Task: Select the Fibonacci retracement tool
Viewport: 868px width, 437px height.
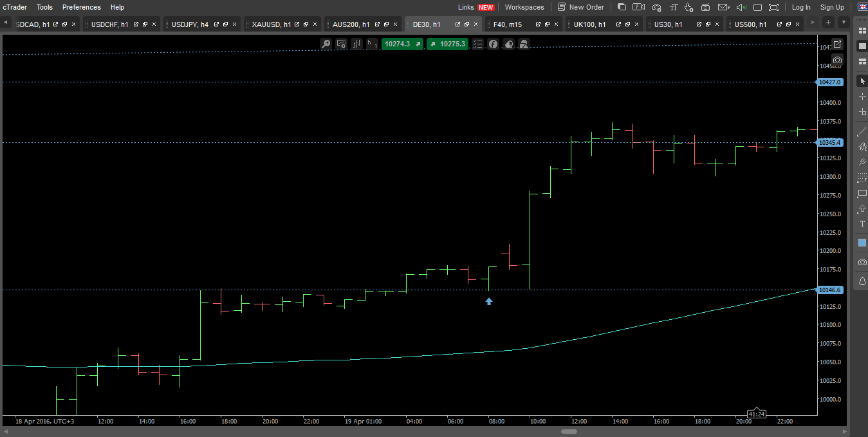Action: pyautogui.click(x=862, y=178)
